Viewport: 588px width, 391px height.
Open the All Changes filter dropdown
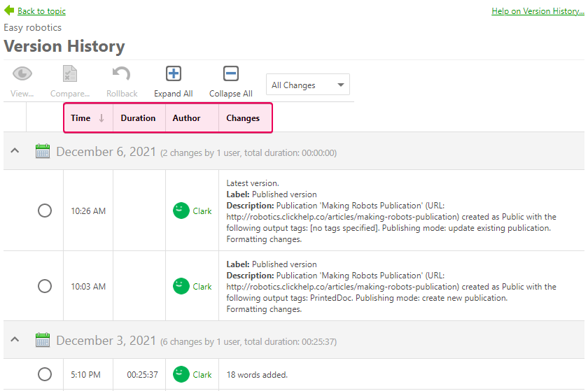[307, 85]
